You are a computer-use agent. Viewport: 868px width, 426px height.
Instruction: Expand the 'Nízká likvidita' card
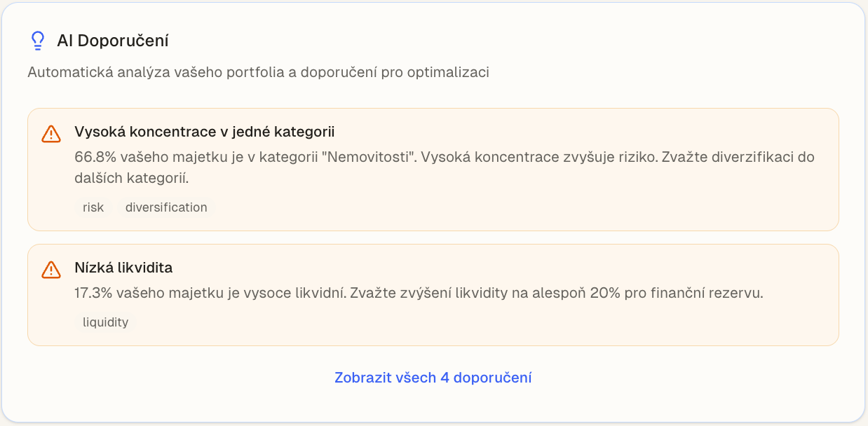coord(433,294)
